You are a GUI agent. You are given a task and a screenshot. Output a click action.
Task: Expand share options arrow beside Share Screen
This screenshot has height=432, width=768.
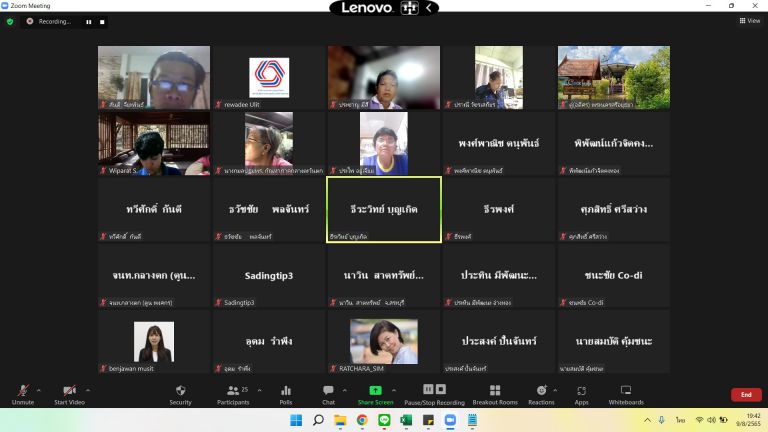(394, 390)
